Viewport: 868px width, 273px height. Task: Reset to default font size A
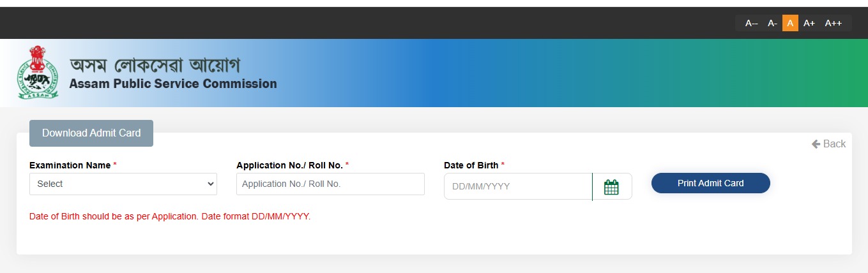click(790, 23)
